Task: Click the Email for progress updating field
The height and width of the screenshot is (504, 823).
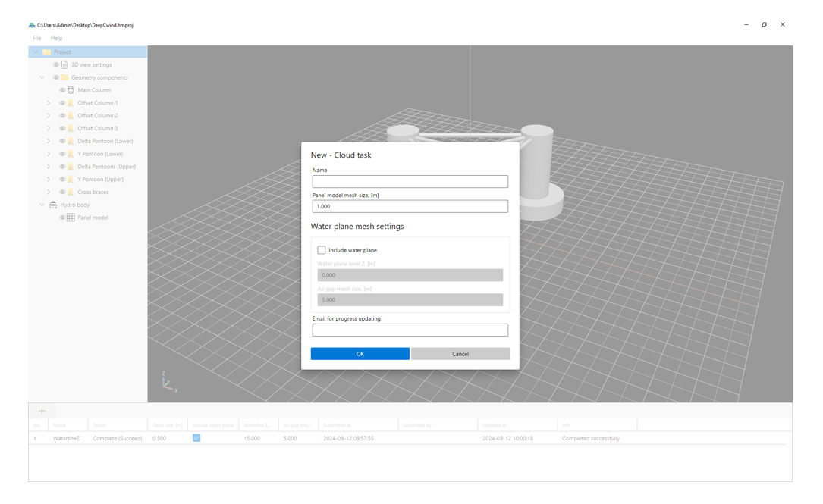Action: (410, 330)
